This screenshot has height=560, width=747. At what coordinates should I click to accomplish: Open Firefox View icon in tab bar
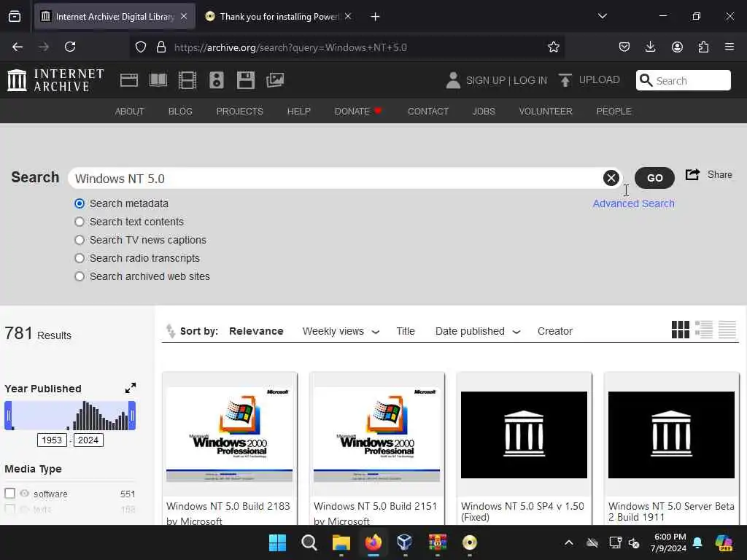(15, 17)
